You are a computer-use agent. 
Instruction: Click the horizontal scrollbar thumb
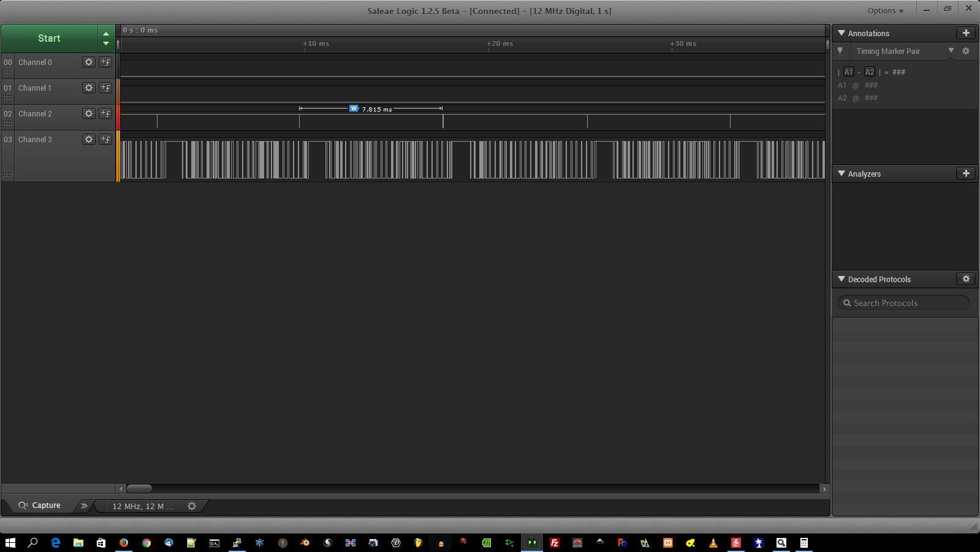[139, 489]
